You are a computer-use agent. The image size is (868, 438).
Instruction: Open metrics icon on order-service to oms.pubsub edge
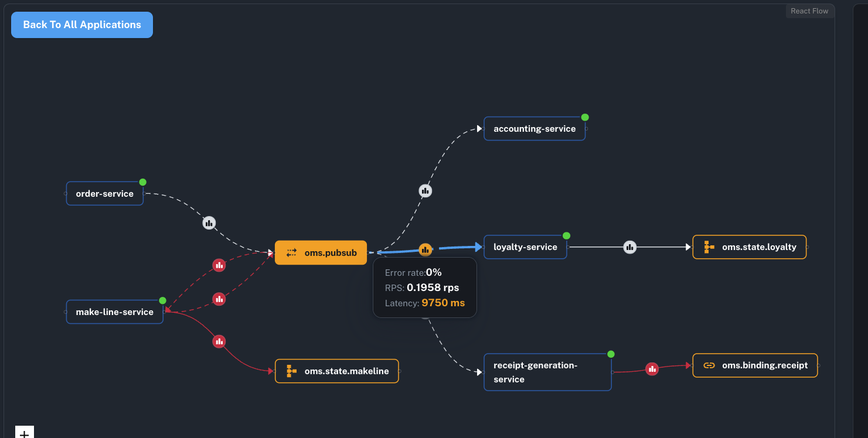(209, 223)
